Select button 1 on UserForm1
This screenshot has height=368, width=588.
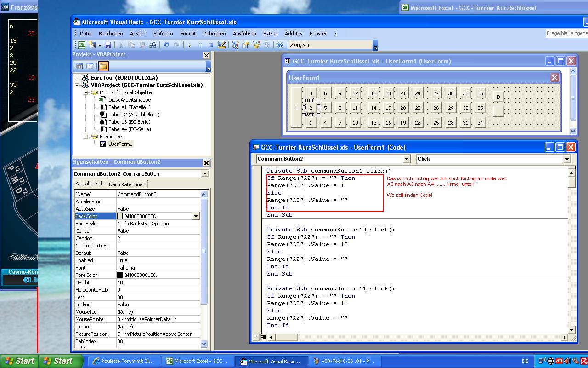click(x=311, y=123)
